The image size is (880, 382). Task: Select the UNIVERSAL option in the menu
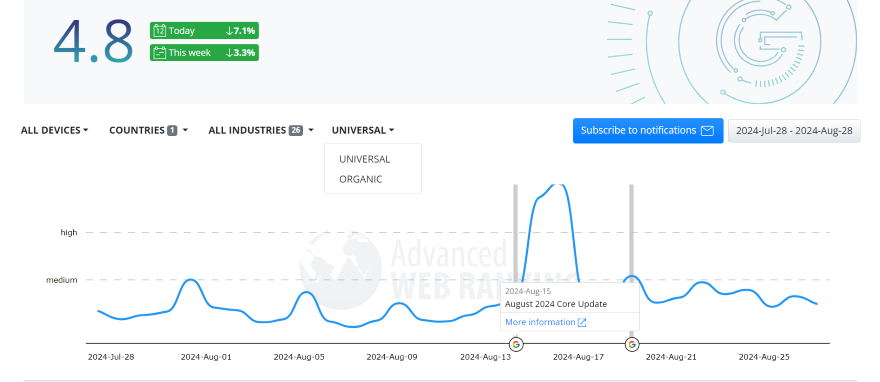[x=364, y=159]
